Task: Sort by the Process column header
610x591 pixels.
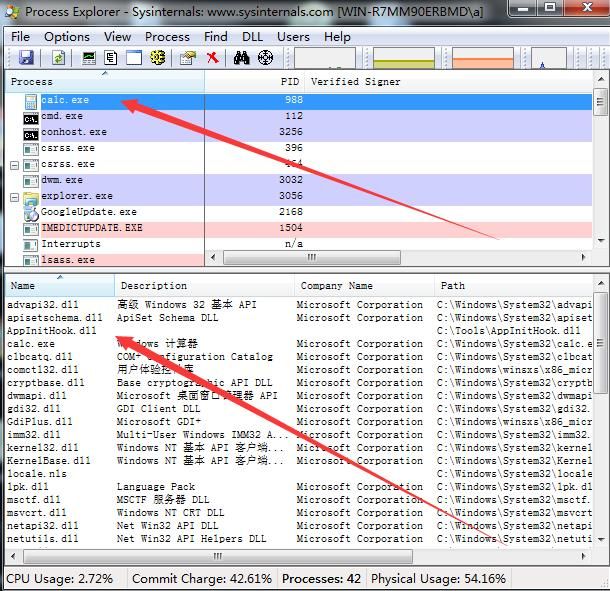Action: click(x=105, y=82)
